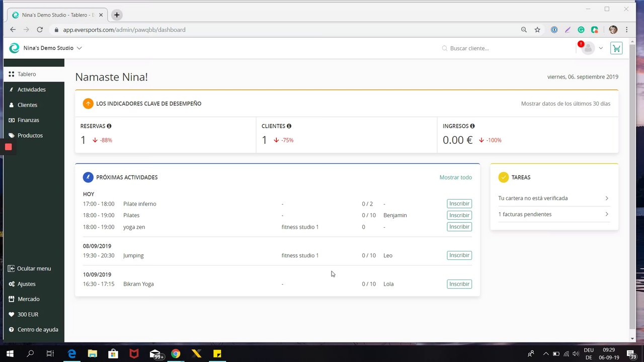Click Ingresos info icon
The height and width of the screenshot is (362, 644).
pos(472,126)
